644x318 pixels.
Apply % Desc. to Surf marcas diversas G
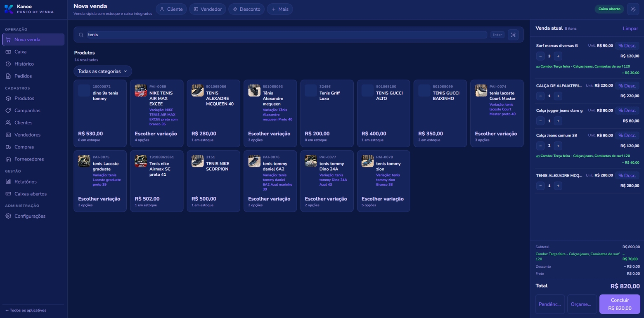[627, 46]
